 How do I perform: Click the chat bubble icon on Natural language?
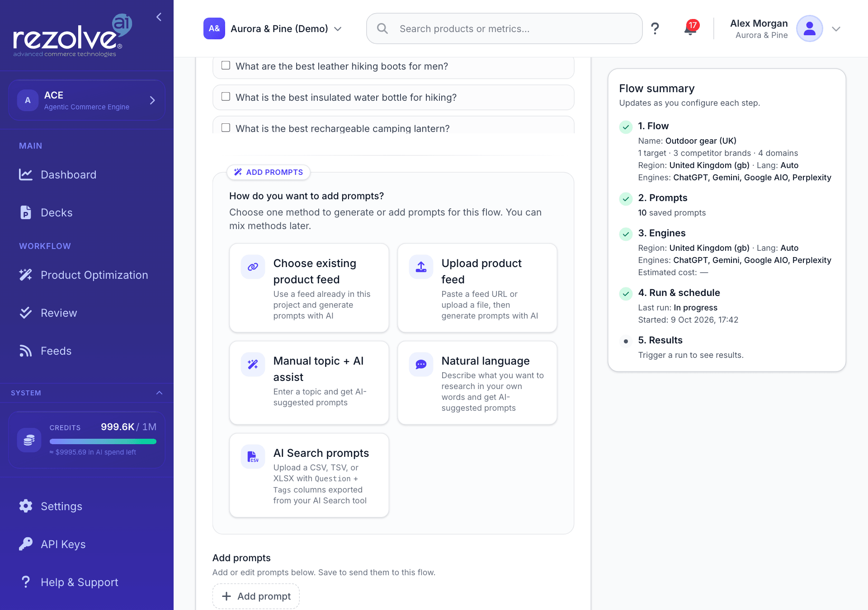coord(421,365)
